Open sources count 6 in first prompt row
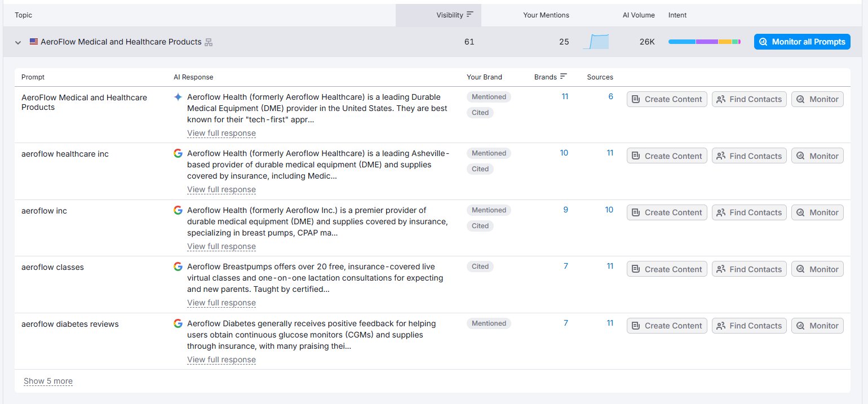The width and height of the screenshot is (868, 404). point(610,96)
